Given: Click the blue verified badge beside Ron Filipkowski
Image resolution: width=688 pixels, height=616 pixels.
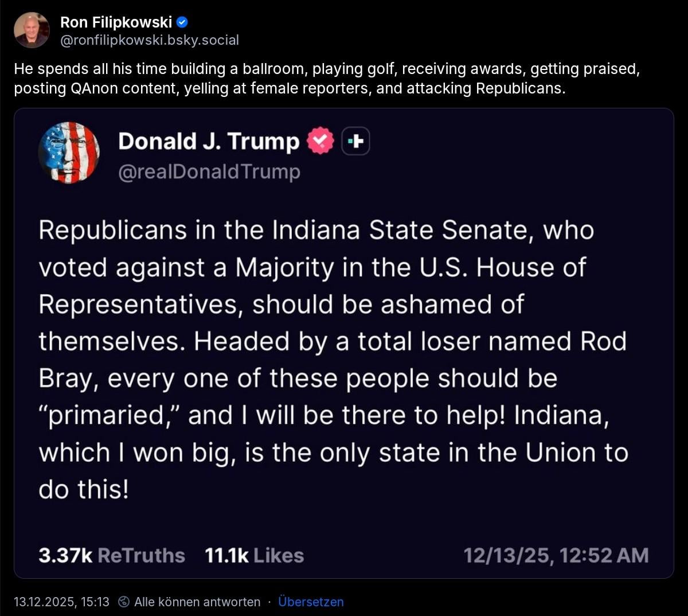Looking at the screenshot, I should pyautogui.click(x=182, y=22).
